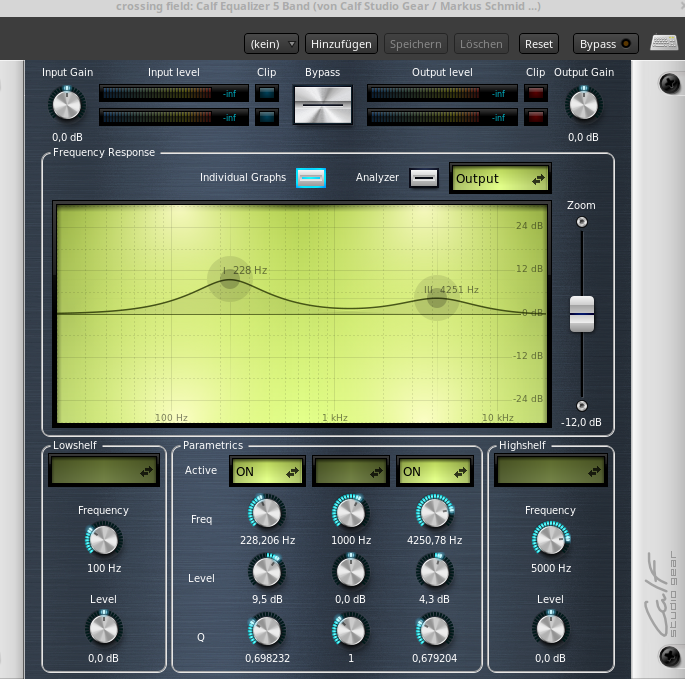Click the Input Gain knob
This screenshot has height=679, width=685.
tap(67, 105)
